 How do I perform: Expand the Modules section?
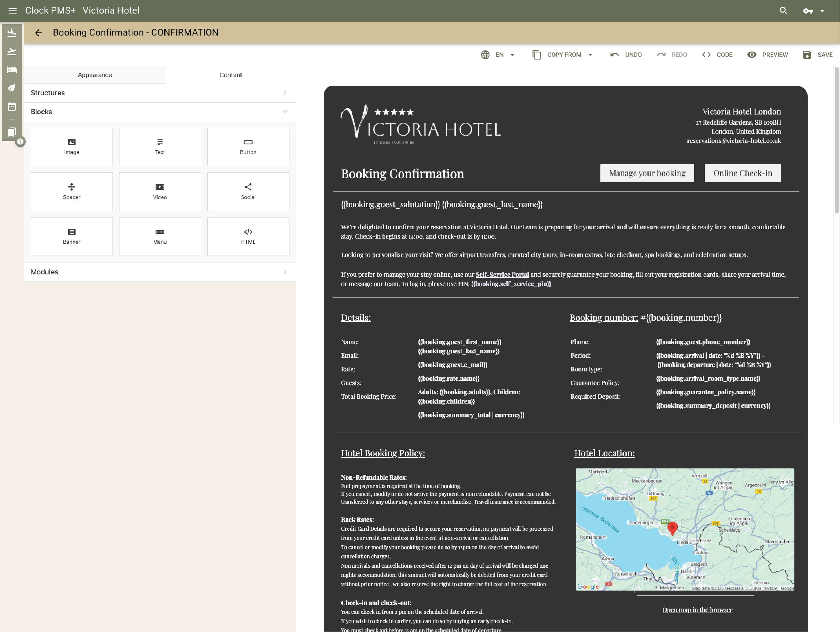160,272
